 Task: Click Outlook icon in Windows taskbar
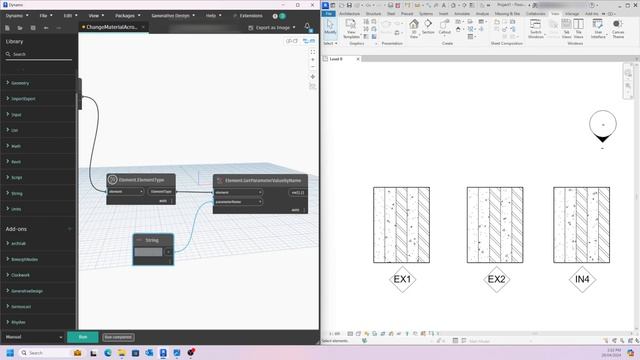(x=149, y=353)
